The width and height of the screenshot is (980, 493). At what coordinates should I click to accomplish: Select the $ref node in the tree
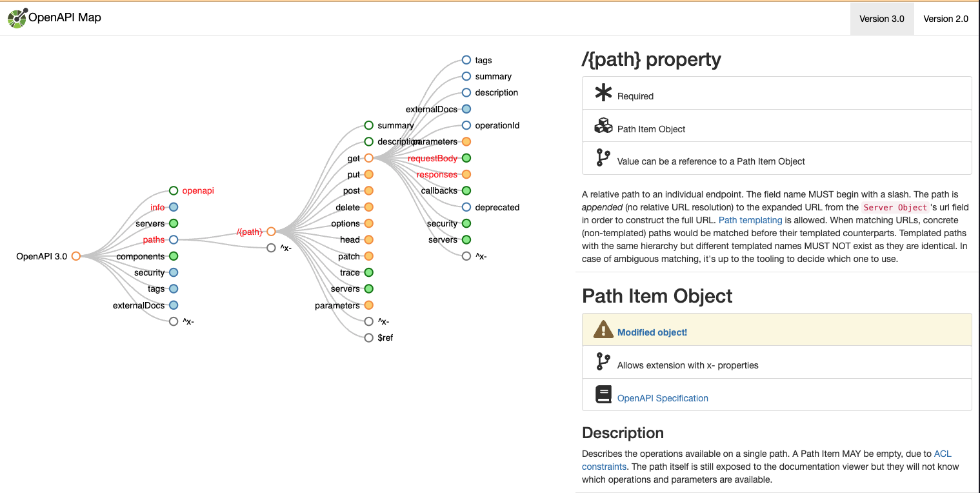coord(369,337)
